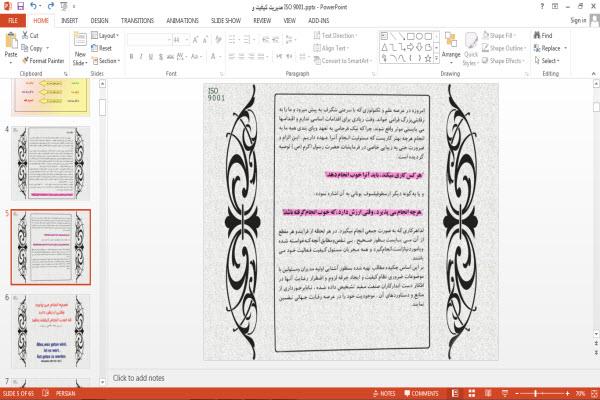The height and width of the screenshot is (400, 600).
Task: Open the Shape Outline dropdown
Action: pyautogui.click(x=504, y=48)
